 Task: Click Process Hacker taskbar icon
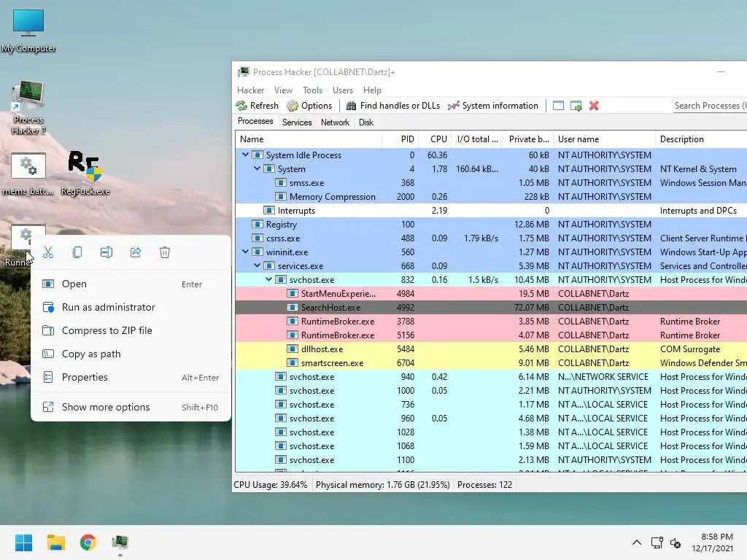pos(120,542)
